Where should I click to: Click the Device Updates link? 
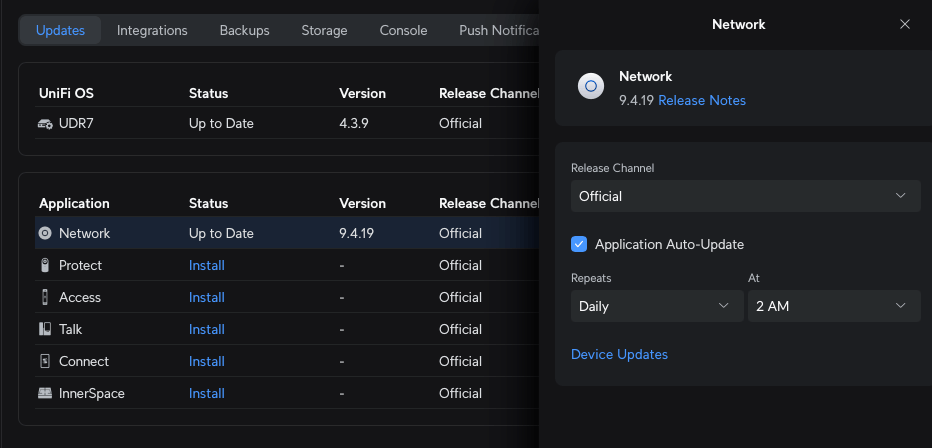[x=619, y=354]
